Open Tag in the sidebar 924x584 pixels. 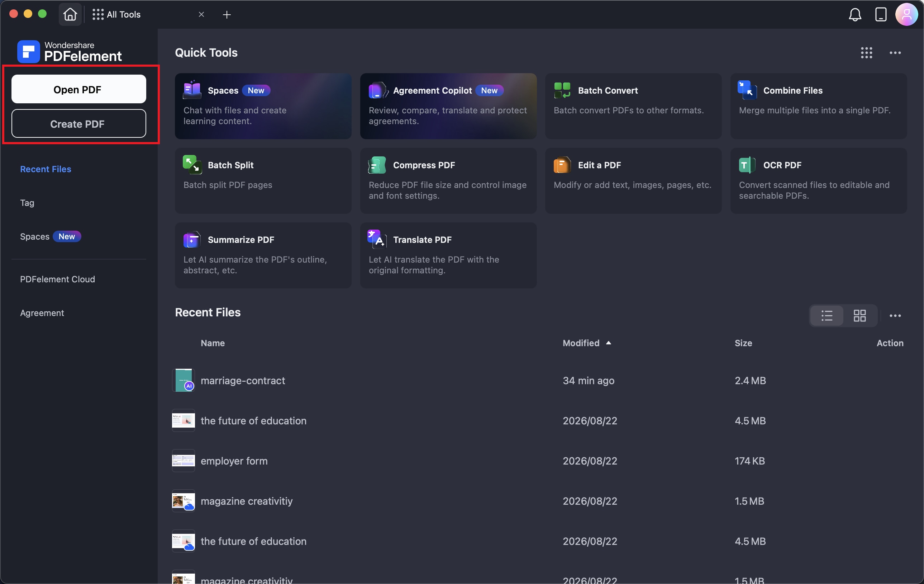click(x=27, y=203)
